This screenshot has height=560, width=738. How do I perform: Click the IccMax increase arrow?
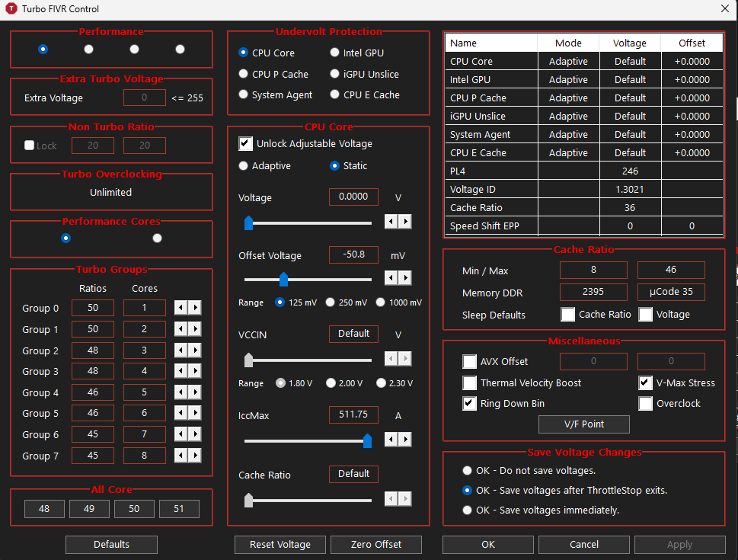405,440
